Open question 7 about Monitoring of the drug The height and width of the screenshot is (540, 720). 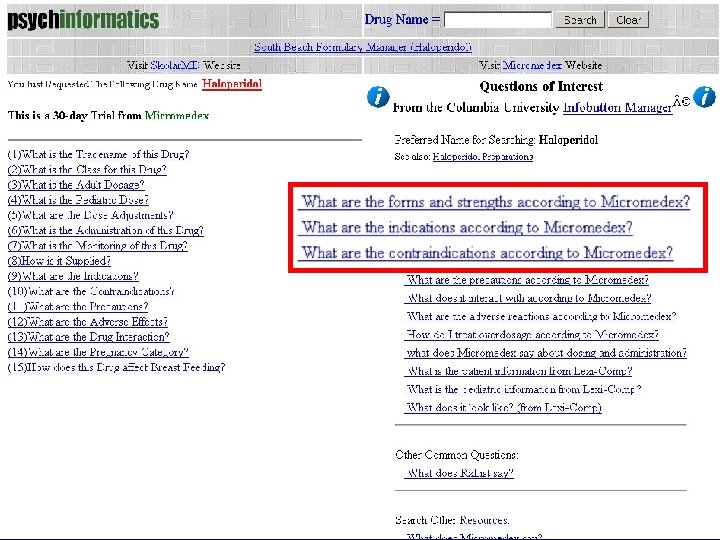pyautogui.click(x=97, y=245)
